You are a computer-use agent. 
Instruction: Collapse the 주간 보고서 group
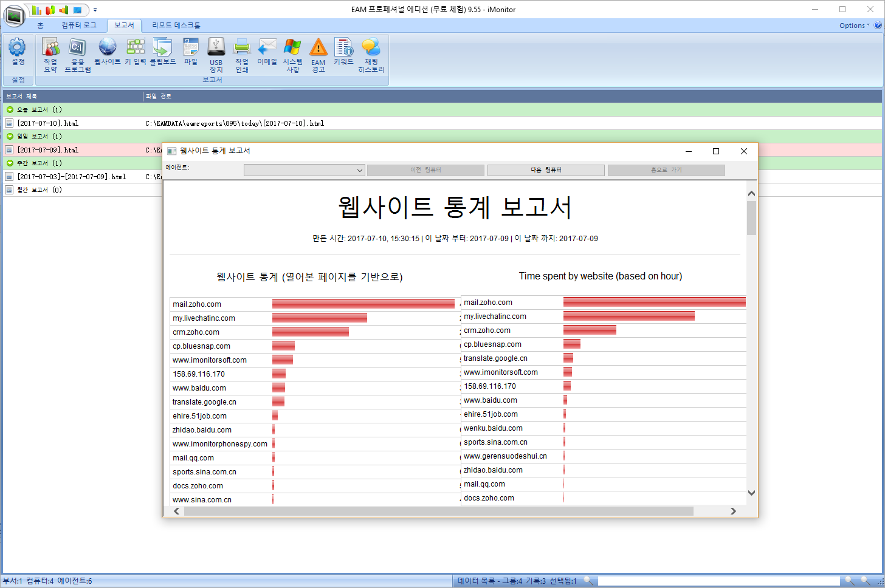point(10,163)
